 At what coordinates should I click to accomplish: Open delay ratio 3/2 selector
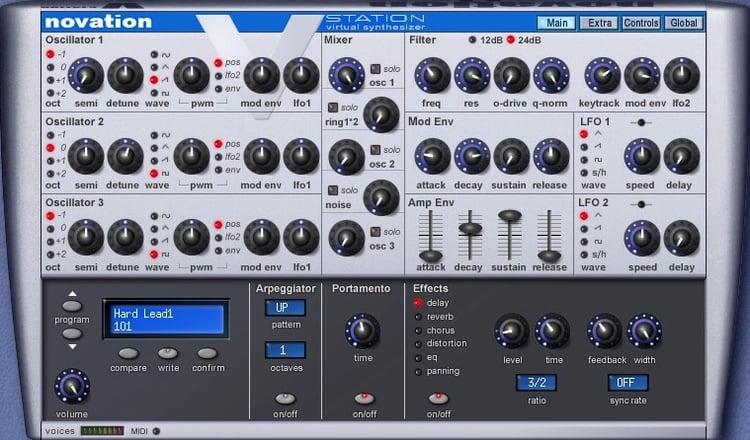[536, 383]
